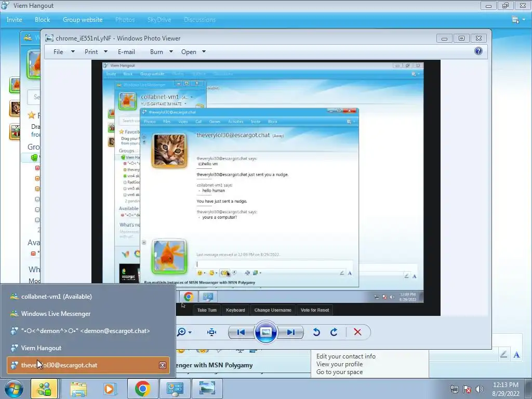The width and height of the screenshot is (532, 399).
Task: Click View your profile link
Action: point(339,364)
